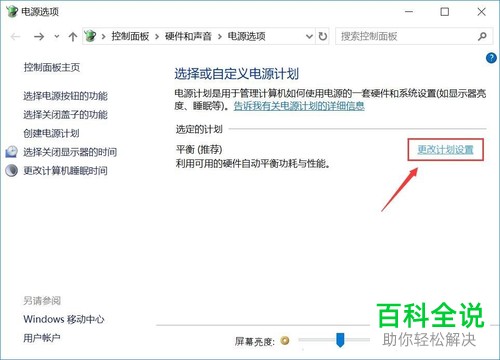Select 硬件和声音 in the breadcrumb

188,36
